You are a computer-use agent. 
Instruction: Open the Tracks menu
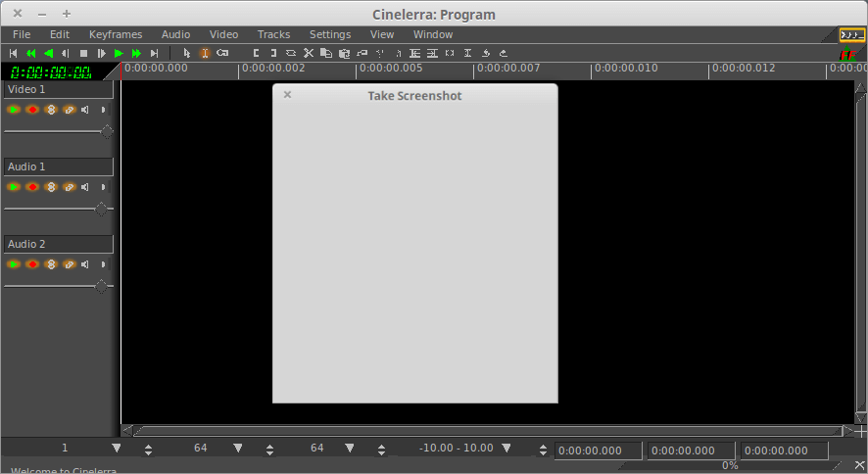273,34
